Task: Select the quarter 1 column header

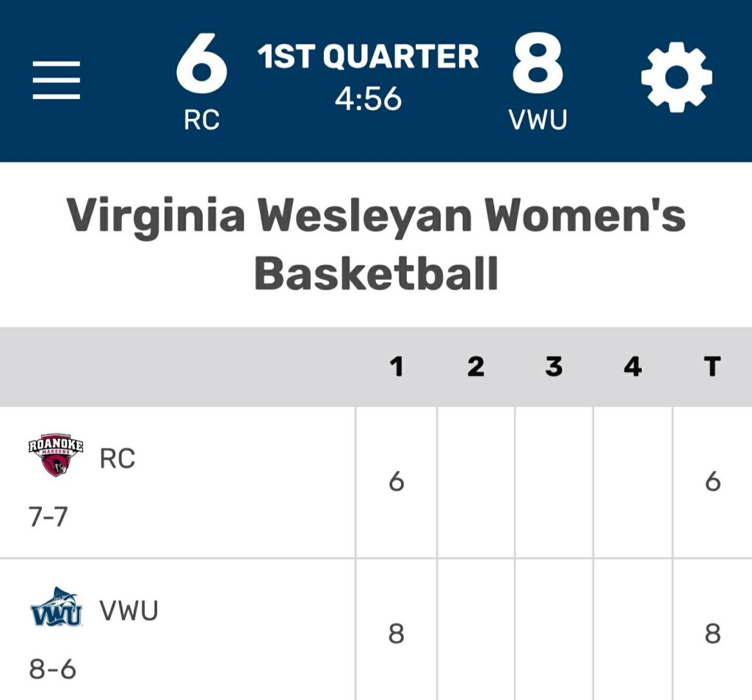Action: coord(397,367)
